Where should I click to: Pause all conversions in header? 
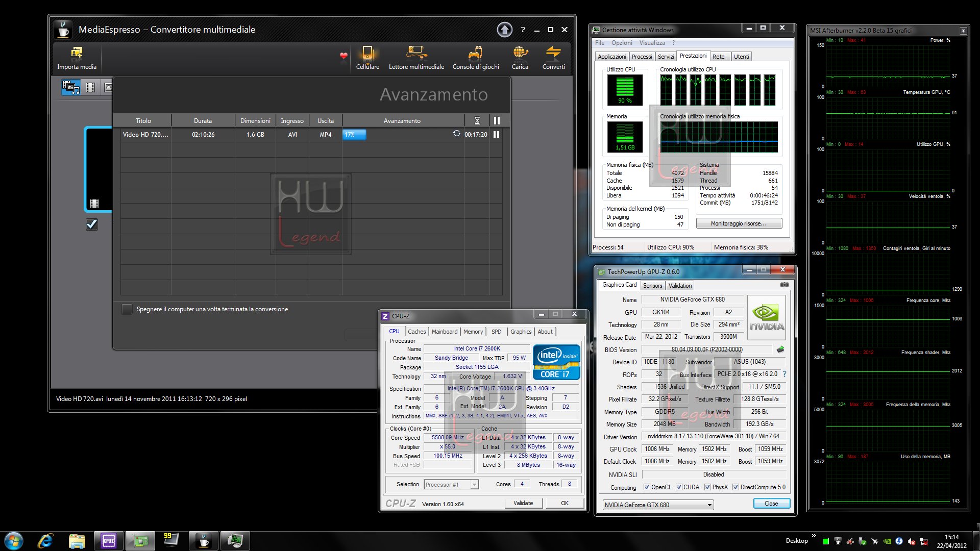pyautogui.click(x=497, y=121)
